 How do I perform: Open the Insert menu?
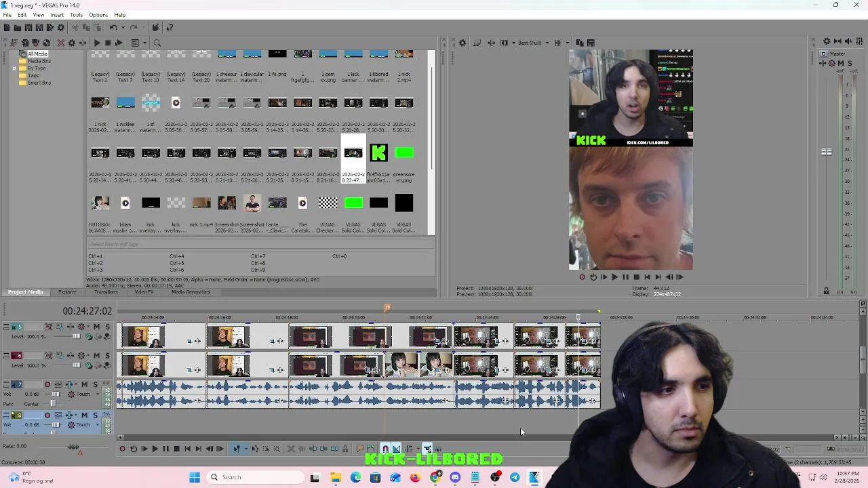[x=57, y=15]
